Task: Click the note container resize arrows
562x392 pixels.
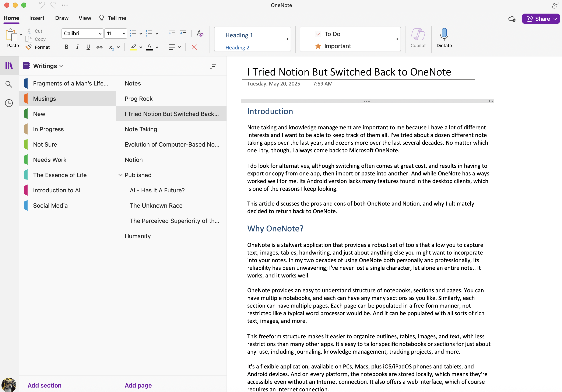Action: (x=491, y=101)
